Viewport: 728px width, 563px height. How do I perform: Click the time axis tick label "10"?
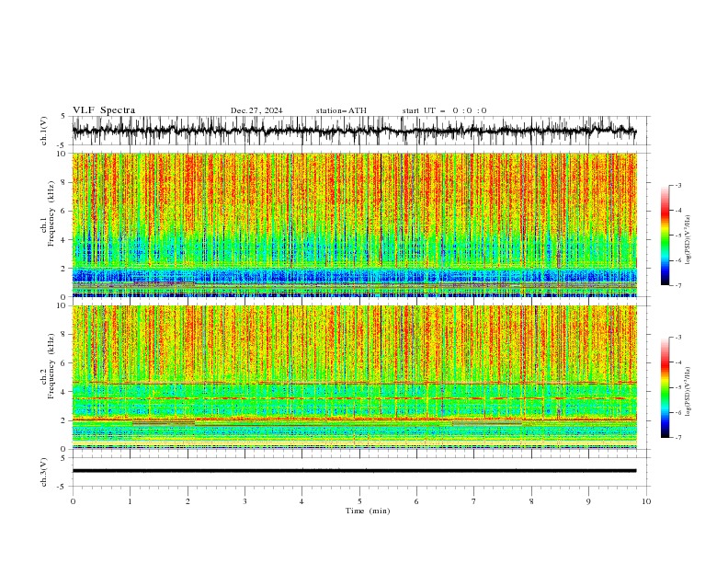646,501
